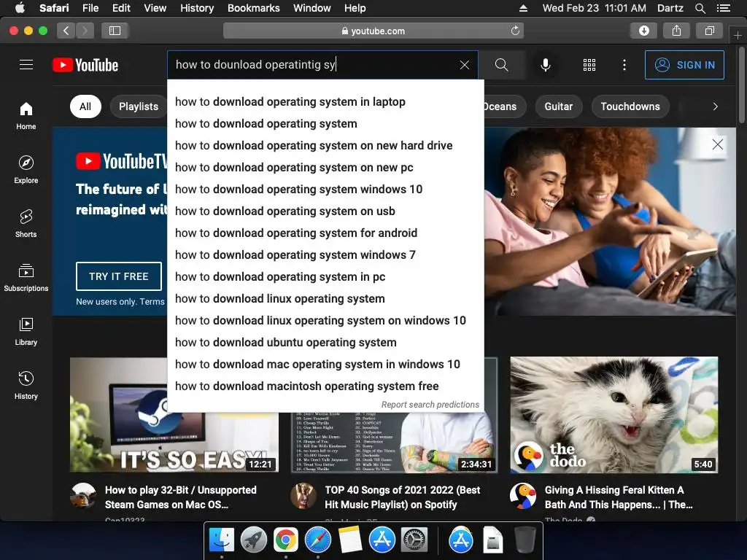Clear the search text with X icon
Screen dimensions: 747x560
coord(465,65)
